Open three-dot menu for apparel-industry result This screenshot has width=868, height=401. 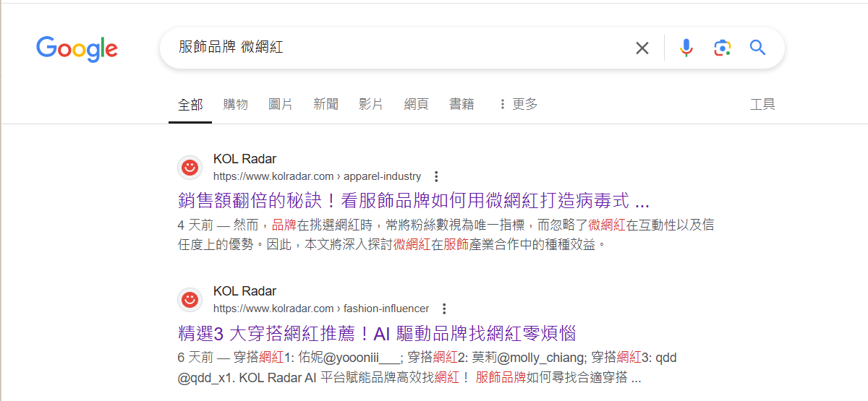[436, 177]
